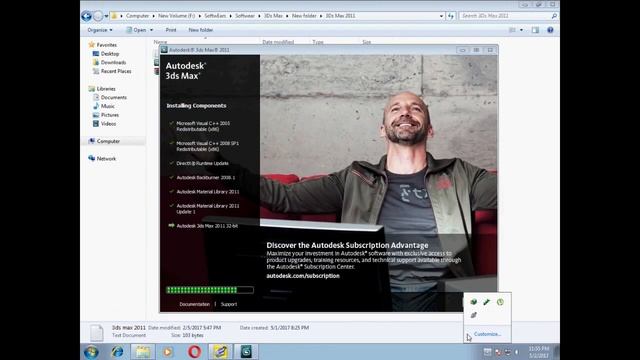The width and height of the screenshot is (640, 360).
Task: Click New Volume (F:) in the breadcrumb
Action: pos(177,16)
